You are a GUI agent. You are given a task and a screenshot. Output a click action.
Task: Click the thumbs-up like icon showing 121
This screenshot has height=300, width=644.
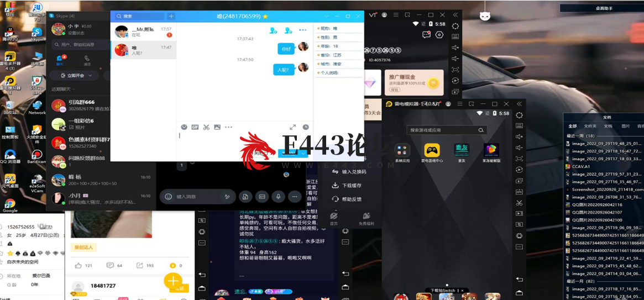[x=78, y=266]
